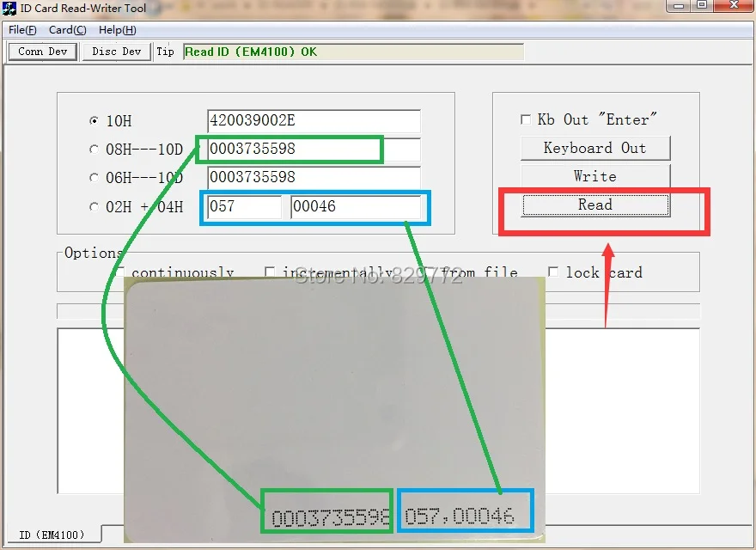Open the Card(C) menu

point(68,30)
